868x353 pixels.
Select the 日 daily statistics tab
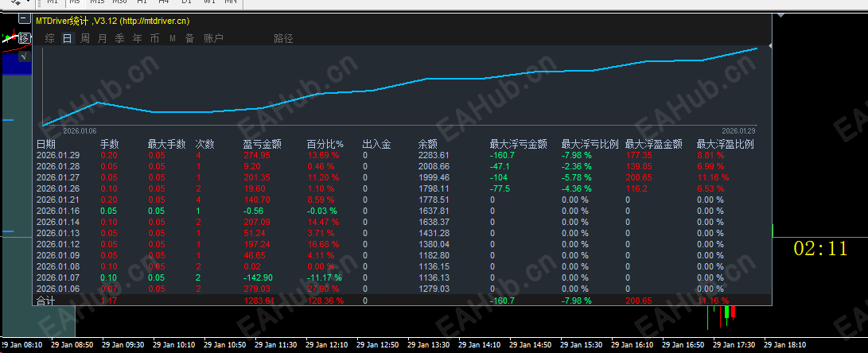pyautogui.click(x=68, y=38)
